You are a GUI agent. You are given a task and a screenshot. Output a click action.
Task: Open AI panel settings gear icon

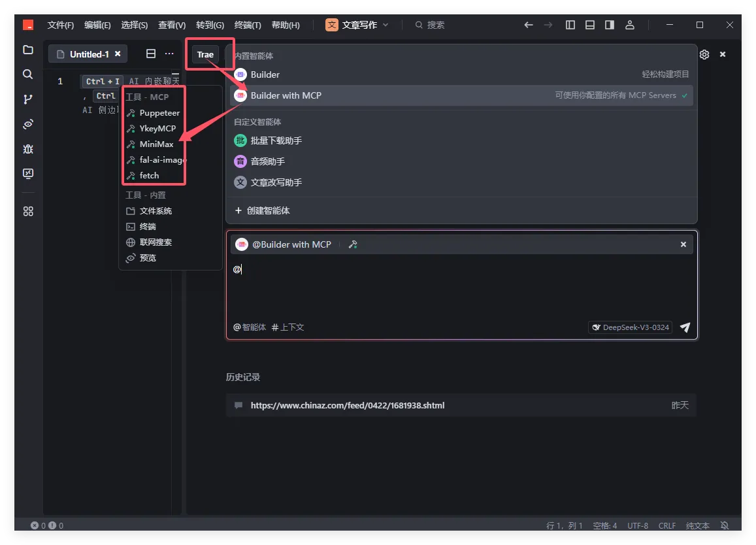(x=704, y=54)
